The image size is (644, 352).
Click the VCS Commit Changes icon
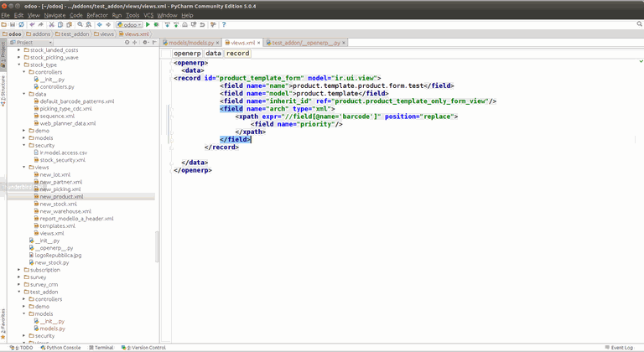point(176,24)
